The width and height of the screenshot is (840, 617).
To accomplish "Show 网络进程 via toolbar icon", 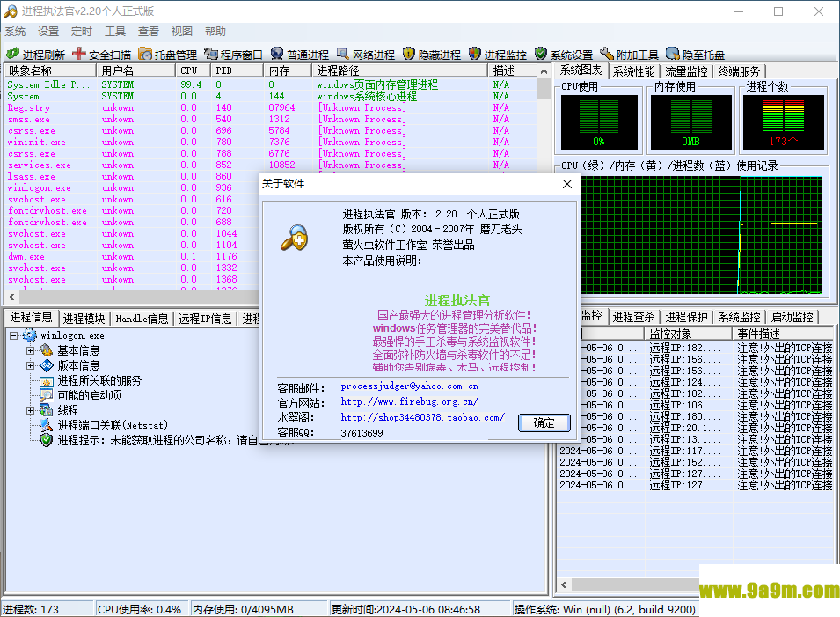I will (342, 54).
